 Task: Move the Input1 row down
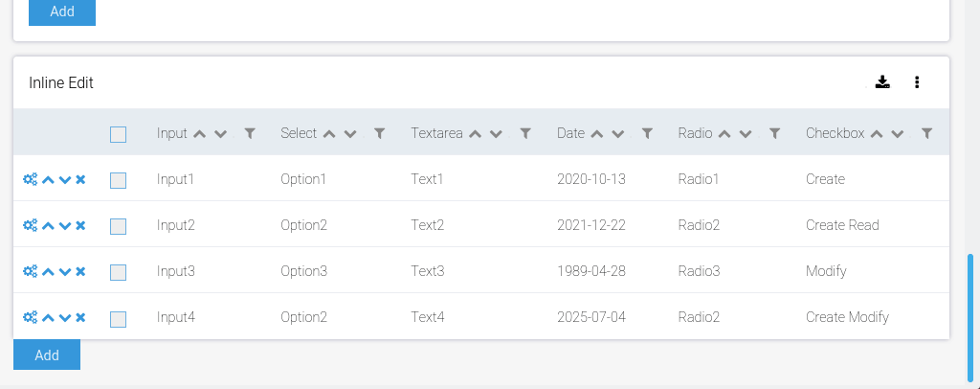pyautogui.click(x=64, y=179)
